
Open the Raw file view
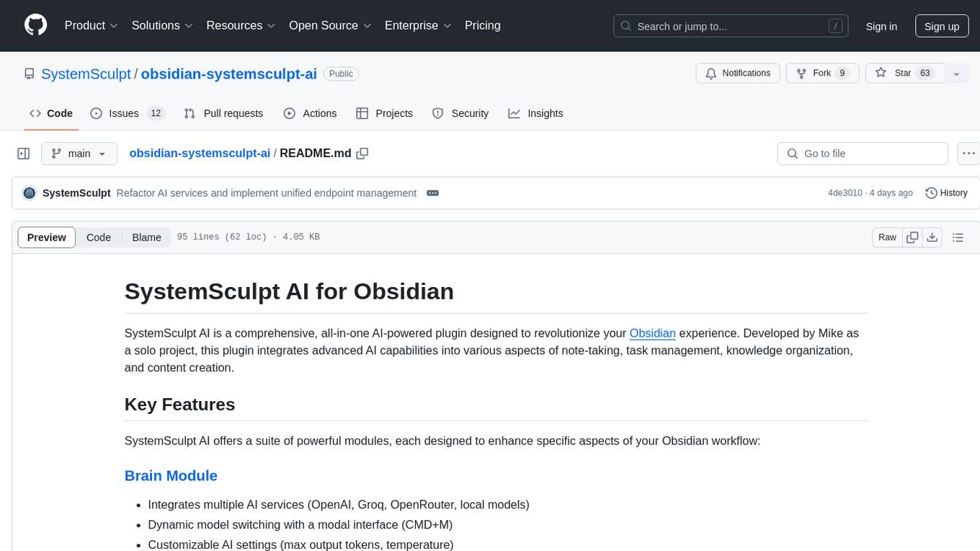[887, 237]
